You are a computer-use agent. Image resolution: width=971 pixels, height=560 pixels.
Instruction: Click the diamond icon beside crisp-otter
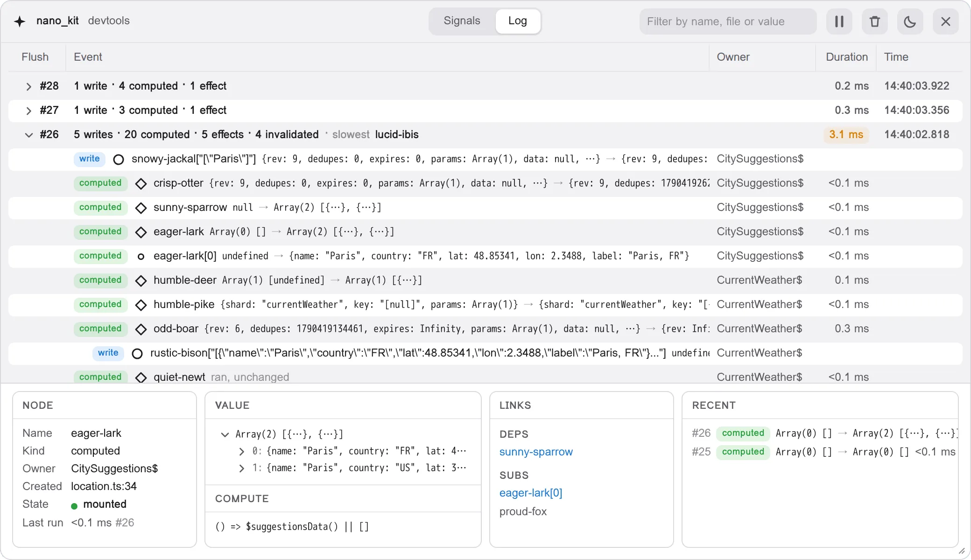[x=141, y=184]
